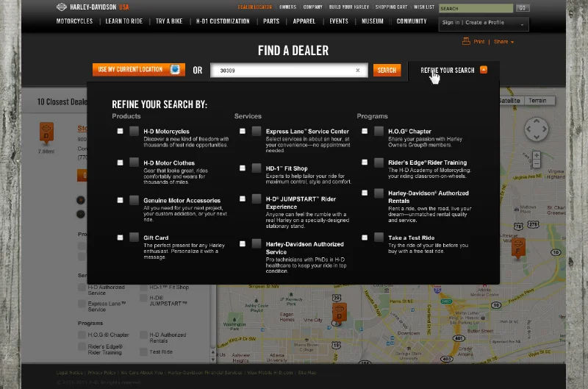Click the orange Search button

click(387, 70)
